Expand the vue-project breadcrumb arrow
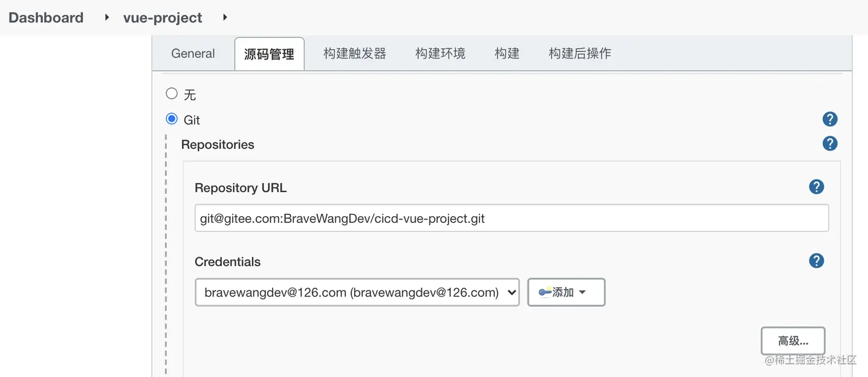868x377 pixels. coord(225,17)
